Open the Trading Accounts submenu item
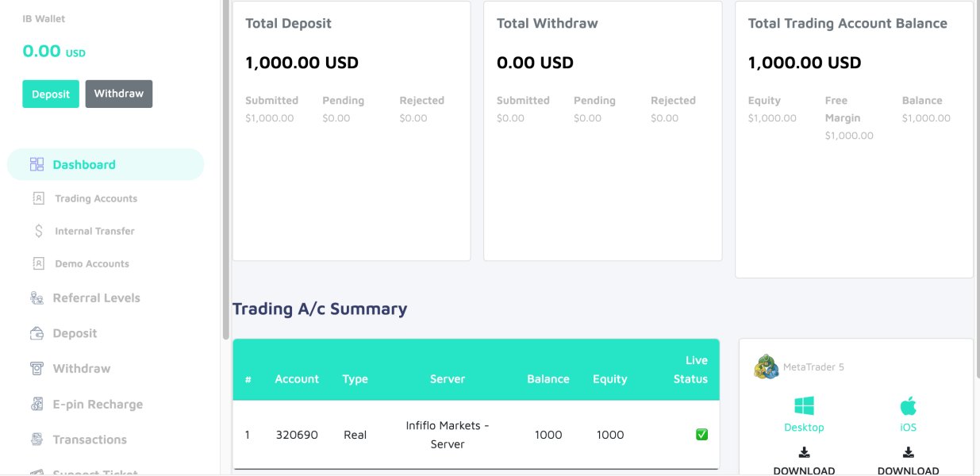The height and width of the screenshot is (476, 980). (95, 198)
